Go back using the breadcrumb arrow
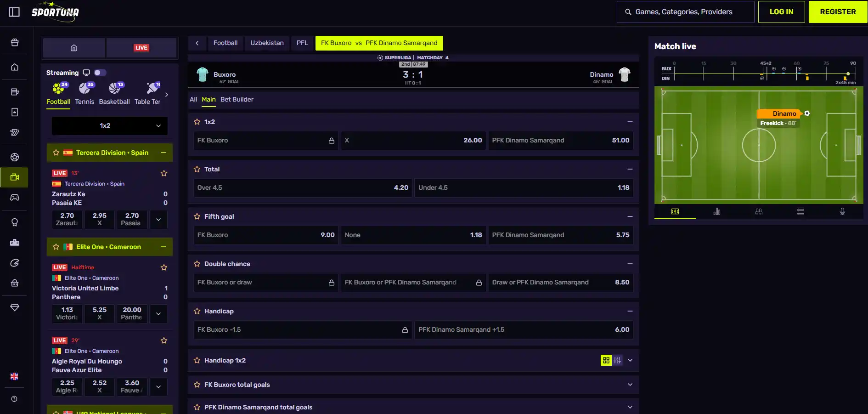 [197, 43]
